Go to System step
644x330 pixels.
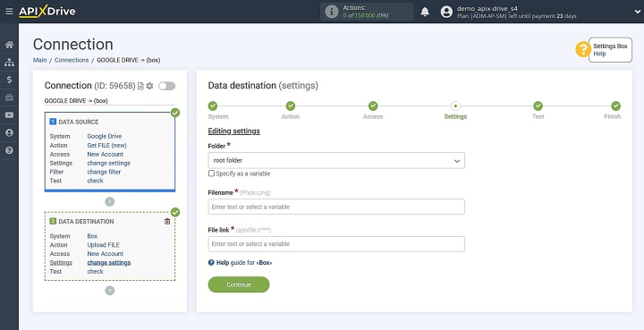tap(213, 106)
